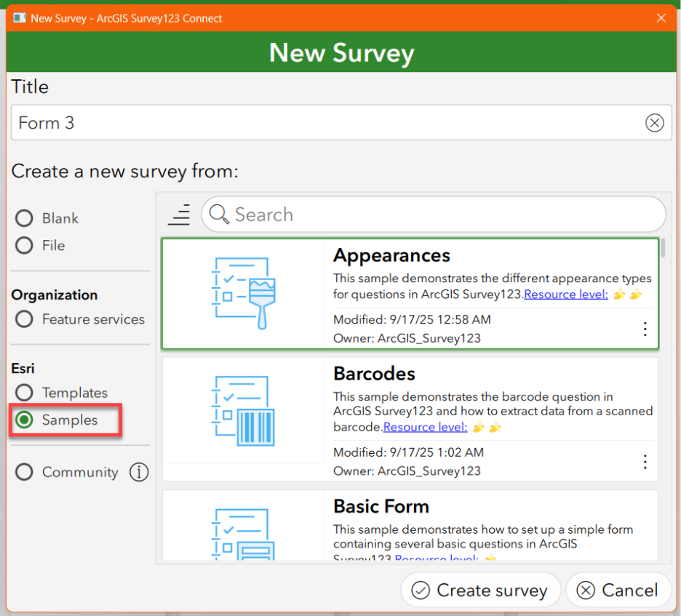681x616 pixels.
Task: Select the Appearances sample title
Action: pyautogui.click(x=391, y=256)
